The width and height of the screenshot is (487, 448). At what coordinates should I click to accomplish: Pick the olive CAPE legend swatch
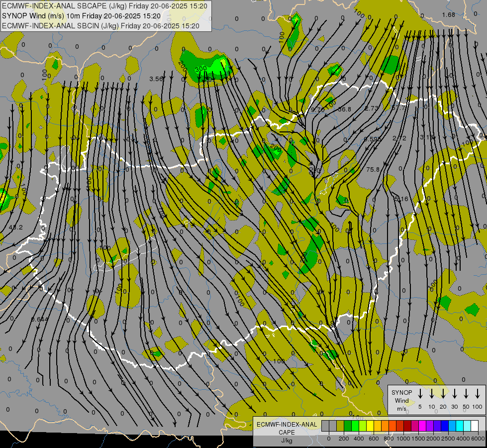[x=340, y=426]
